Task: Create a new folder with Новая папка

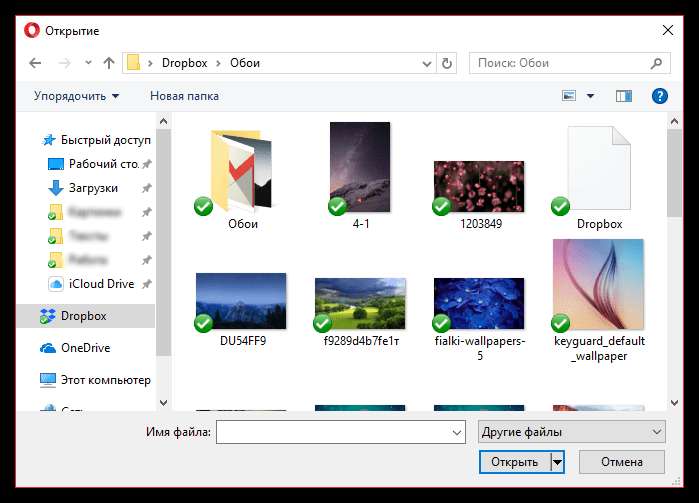Action: point(184,96)
